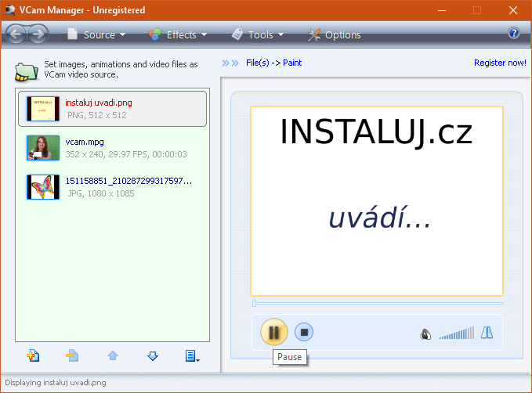Go forward with the right arrow button
The image size is (532, 393).
38,34
